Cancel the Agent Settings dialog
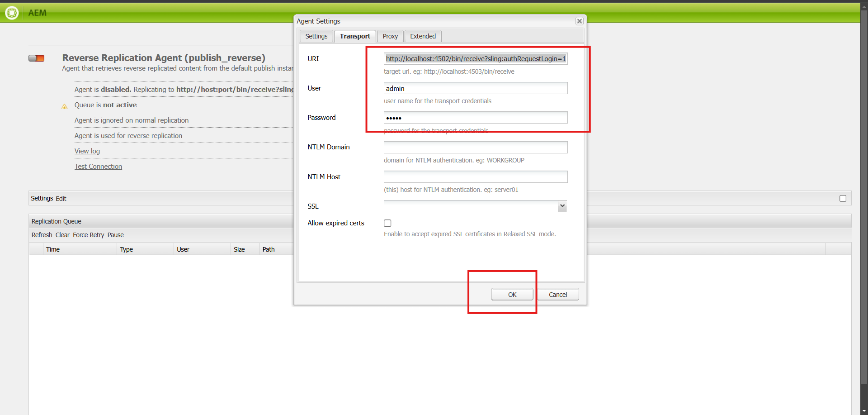The height and width of the screenshot is (415, 868). (x=557, y=295)
